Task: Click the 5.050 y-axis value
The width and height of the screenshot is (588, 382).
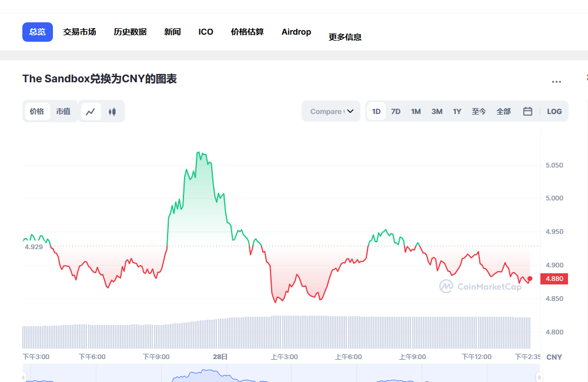Action: [x=554, y=165]
